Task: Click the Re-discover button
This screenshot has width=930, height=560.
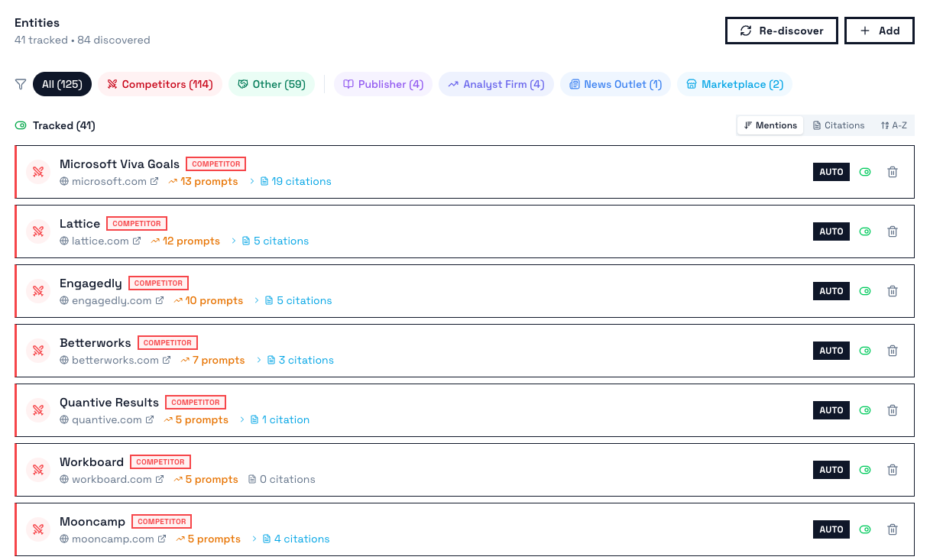Action: pos(781,31)
